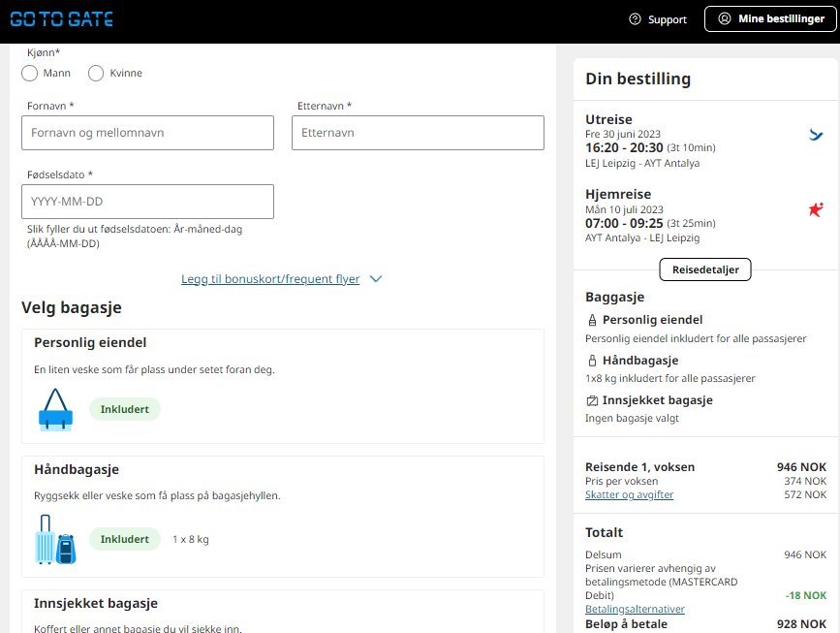Click the Support question mark icon
This screenshot has width=840, height=633.
tap(635, 19)
